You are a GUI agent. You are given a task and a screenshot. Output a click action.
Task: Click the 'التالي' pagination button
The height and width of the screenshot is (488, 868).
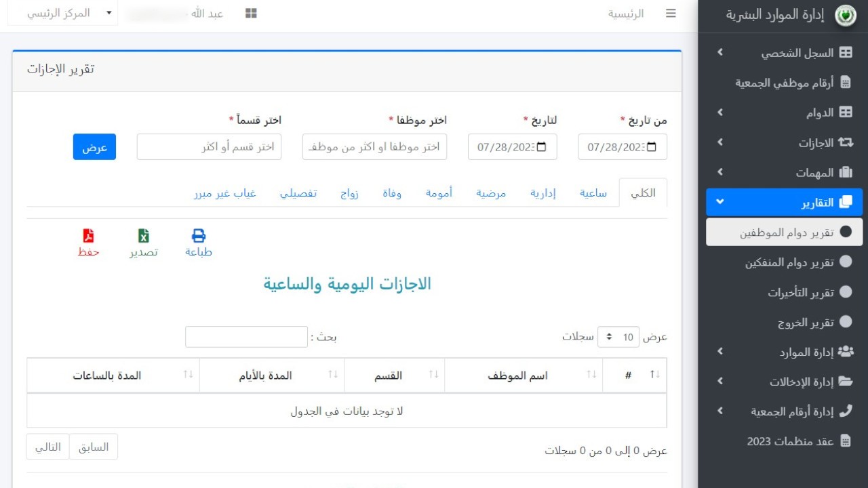(48, 447)
